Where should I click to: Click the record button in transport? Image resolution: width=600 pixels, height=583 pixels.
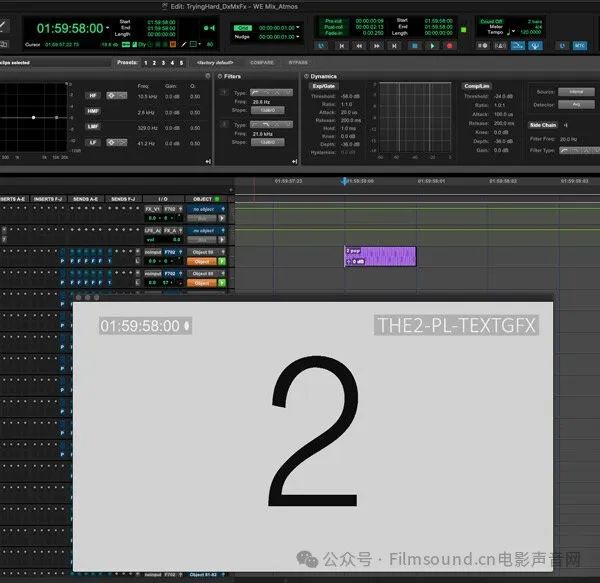(449, 45)
